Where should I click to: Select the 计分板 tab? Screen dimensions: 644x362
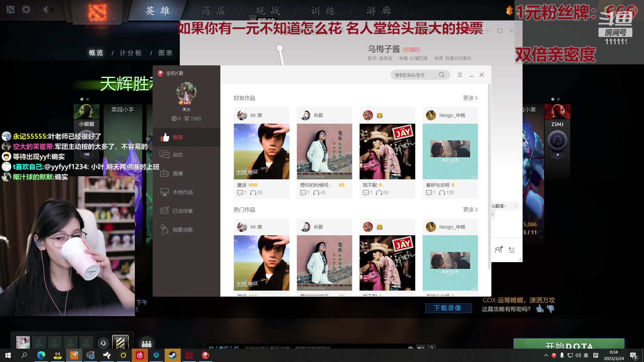point(131,53)
